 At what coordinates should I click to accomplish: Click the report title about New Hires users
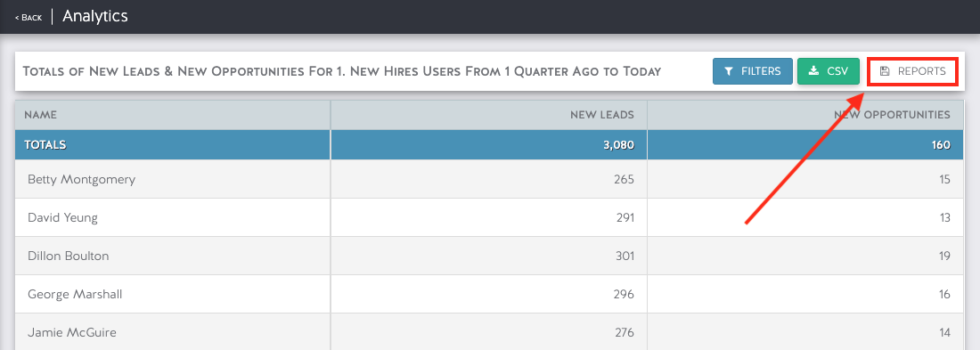pyautogui.click(x=342, y=71)
